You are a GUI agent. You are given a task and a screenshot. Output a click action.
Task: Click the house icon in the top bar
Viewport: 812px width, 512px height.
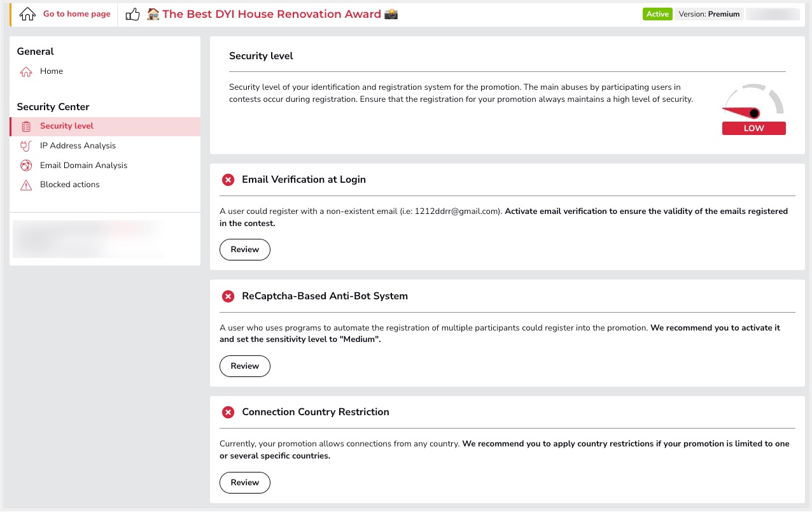point(27,14)
